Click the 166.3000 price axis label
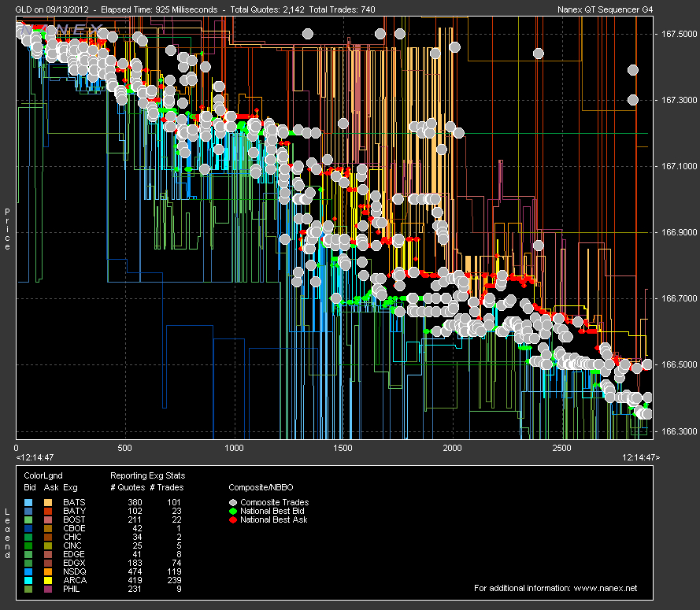 [679, 431]
